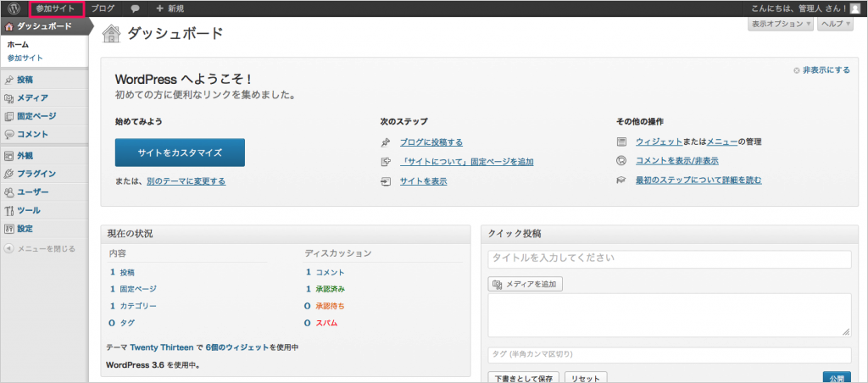Select 参加サイト in the sidebar submenu
The width and height of the screenshot is (868, 383).
tap(25, 58)
